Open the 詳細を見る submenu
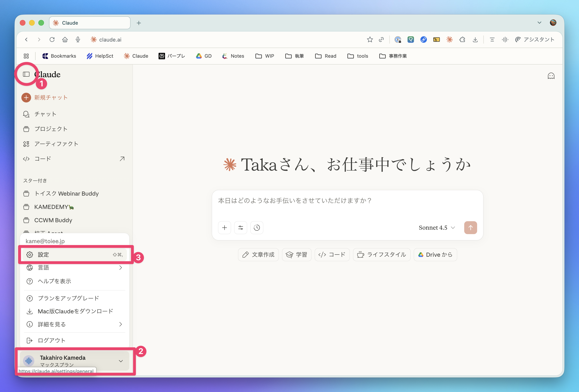Image resolution: width=579 pixels, height=392 pixels. [x=74, y=324]
